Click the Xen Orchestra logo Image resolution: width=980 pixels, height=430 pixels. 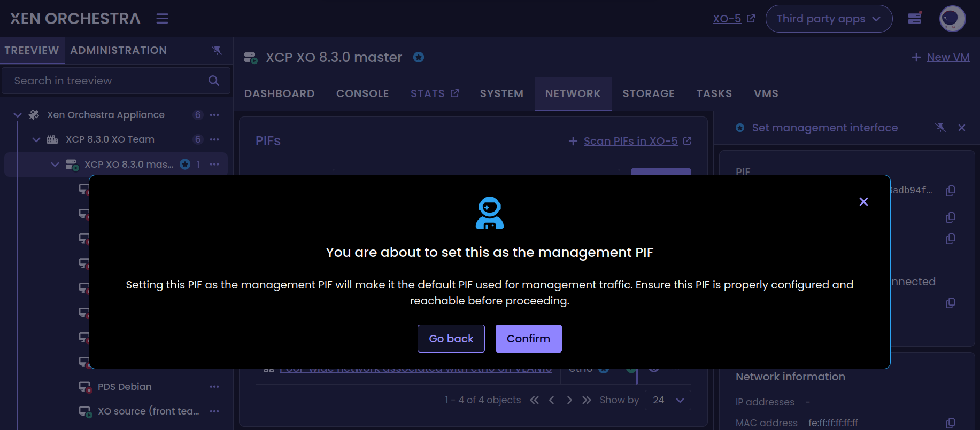(x=75, y=19)
